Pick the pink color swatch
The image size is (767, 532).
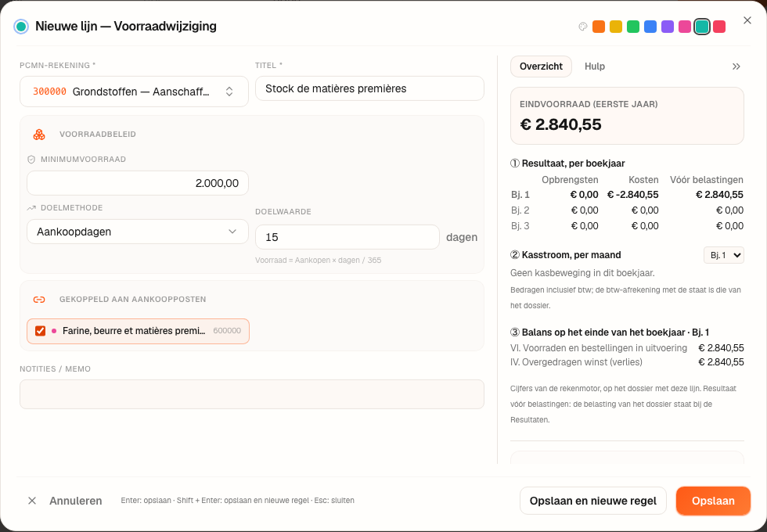[x=684, y=27]
